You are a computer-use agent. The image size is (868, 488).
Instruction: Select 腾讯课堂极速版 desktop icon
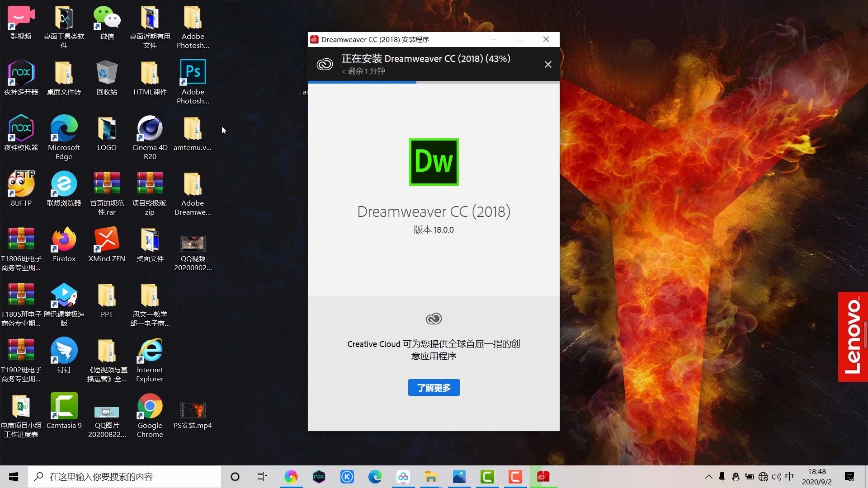coord(64,305)
